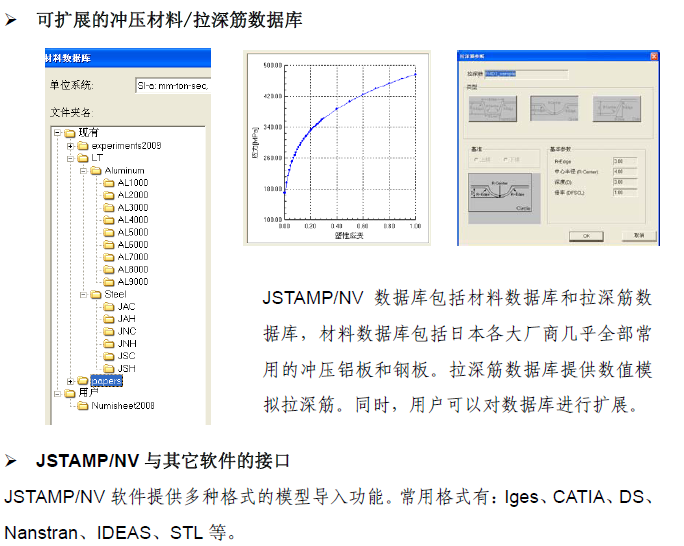Click the AL7000 folder icon
This screenshot has height=546, width=684.
point(109,257)
